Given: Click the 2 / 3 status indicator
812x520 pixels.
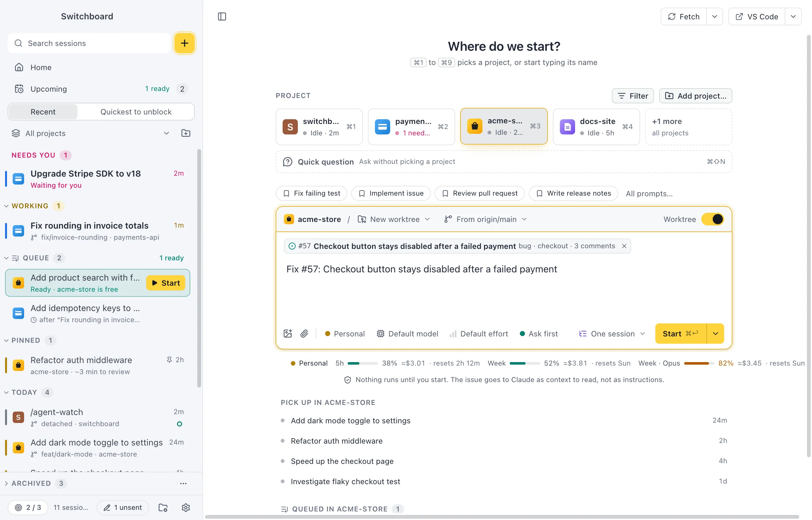Looking at the screenshot, I should click(28, 508).
